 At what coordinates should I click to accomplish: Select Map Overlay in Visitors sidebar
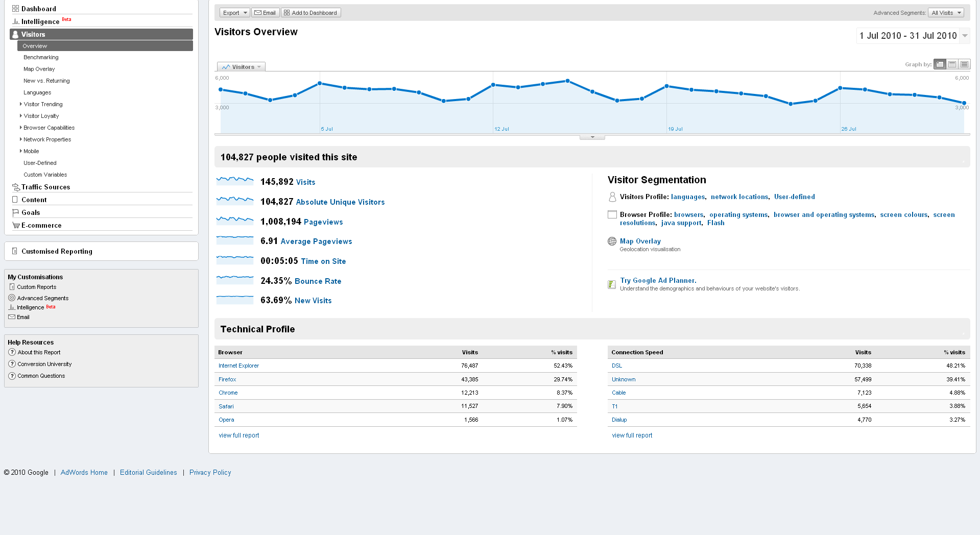(39, 69)
